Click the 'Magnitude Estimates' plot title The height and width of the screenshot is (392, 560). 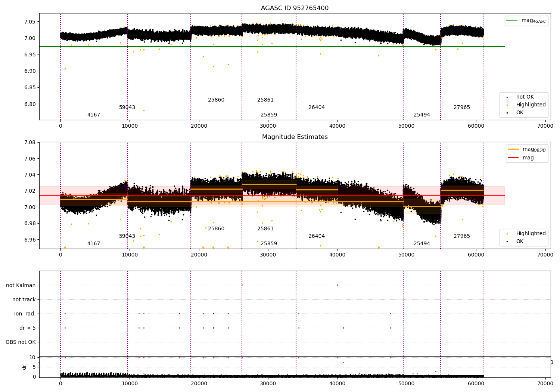click(295, 137)
